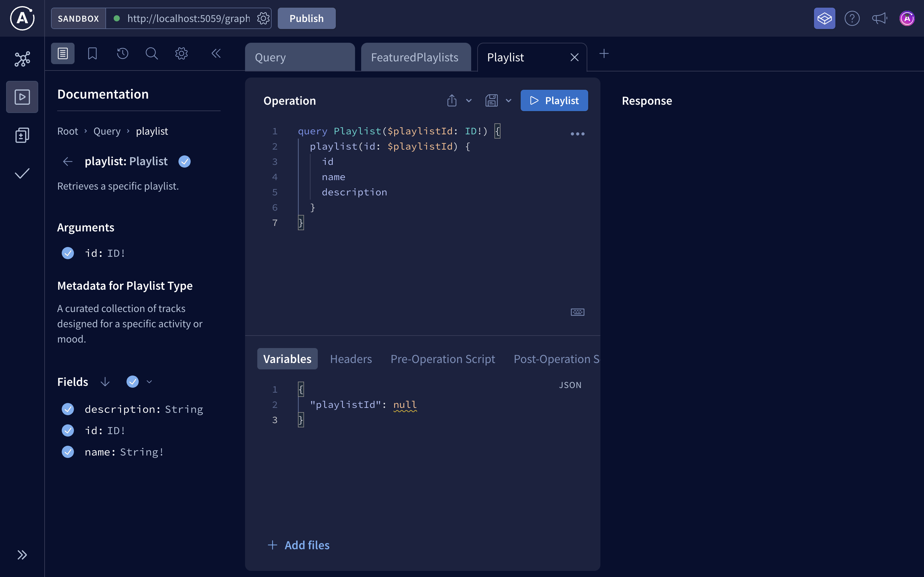This screenshot has width=924, height=577.
Task: Share the Playlist operation
Action: click(x=452, y=100)
